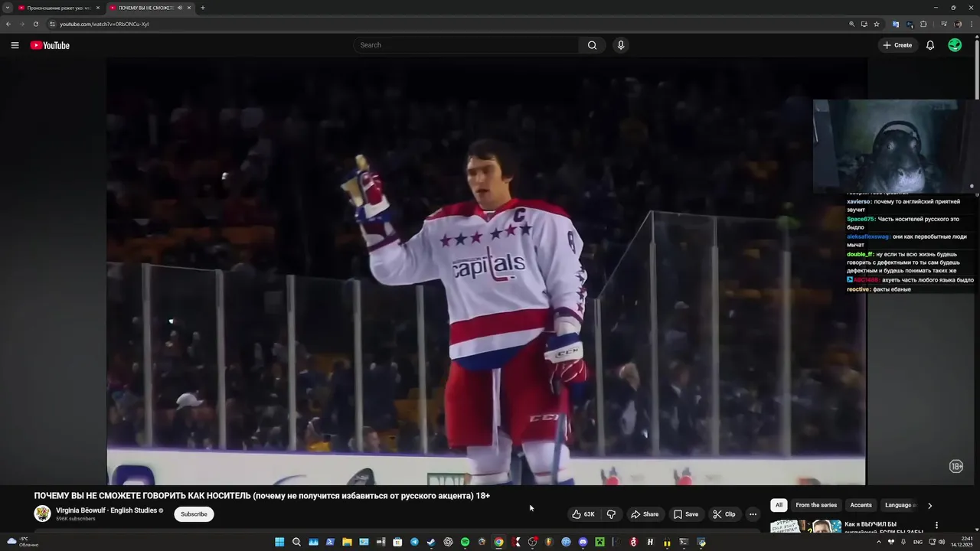The height and width of the screenshot is (551, 980).
Task: Select the Language filter chip
Action: (x=900, y=505)
